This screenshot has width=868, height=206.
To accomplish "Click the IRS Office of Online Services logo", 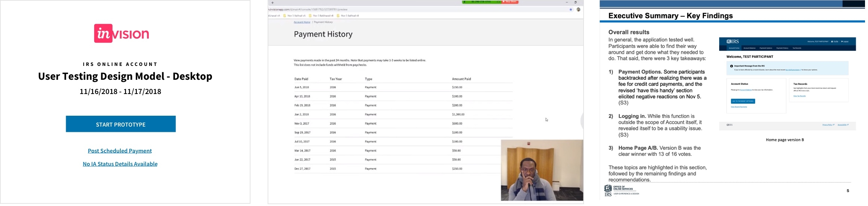I will [x=621, y=190].
